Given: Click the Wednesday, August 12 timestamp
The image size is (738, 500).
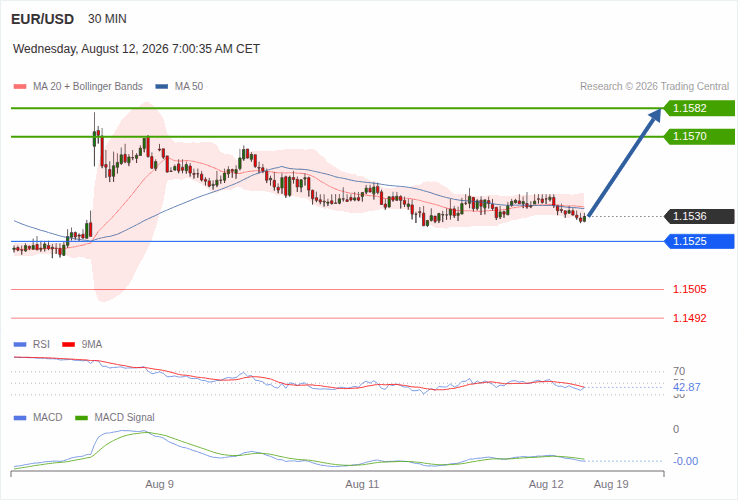Looking at the screenshot, I should click(136, 49).
